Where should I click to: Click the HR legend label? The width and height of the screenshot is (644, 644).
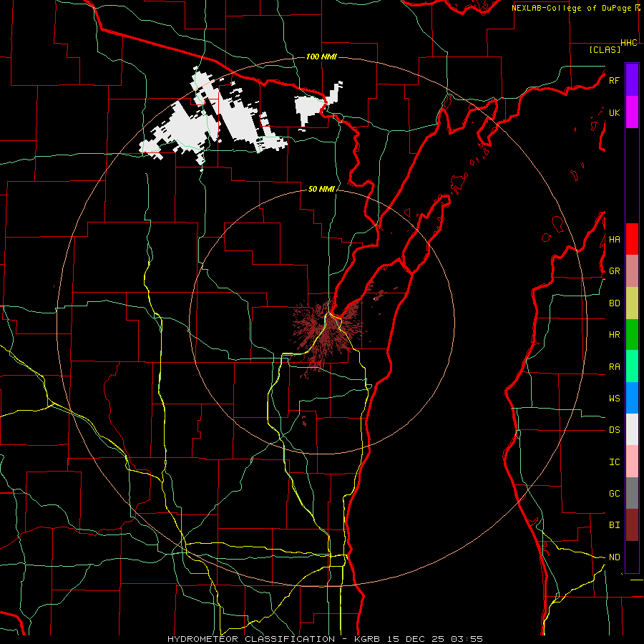(614, 335)
